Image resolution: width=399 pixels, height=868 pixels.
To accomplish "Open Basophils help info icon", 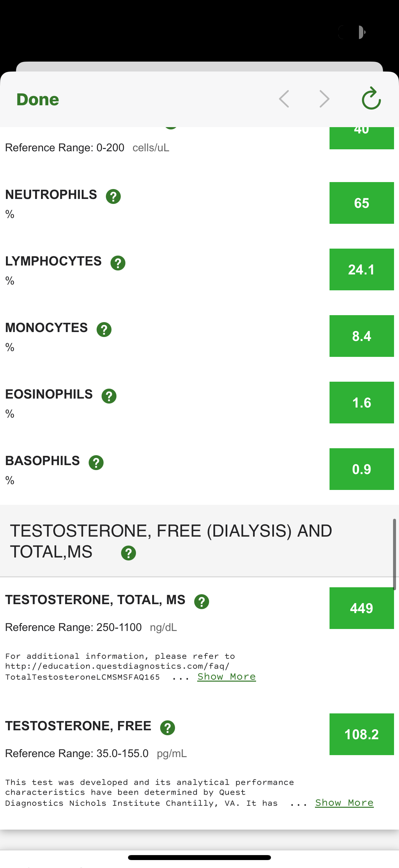I will point(96,463).
